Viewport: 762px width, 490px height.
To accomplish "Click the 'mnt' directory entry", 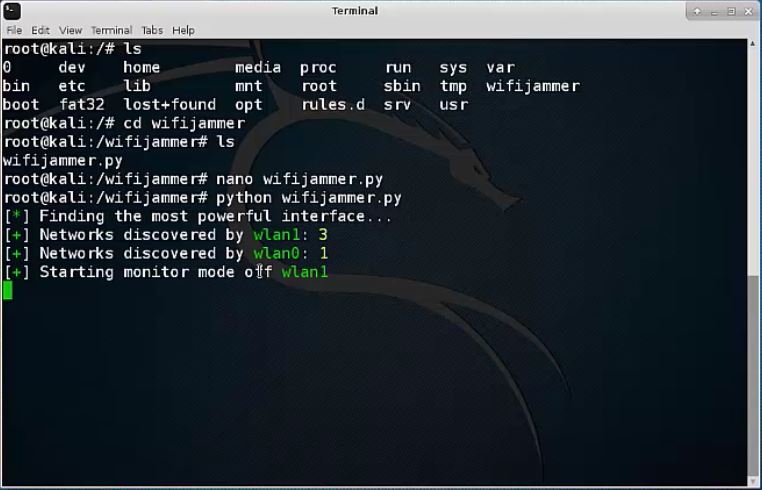I will point(249,86).
